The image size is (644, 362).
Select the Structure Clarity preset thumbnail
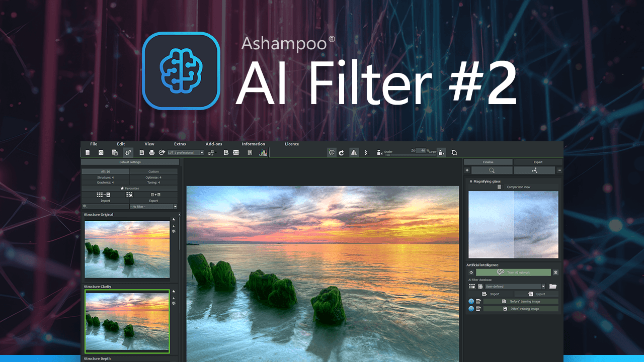click(127, 322)
